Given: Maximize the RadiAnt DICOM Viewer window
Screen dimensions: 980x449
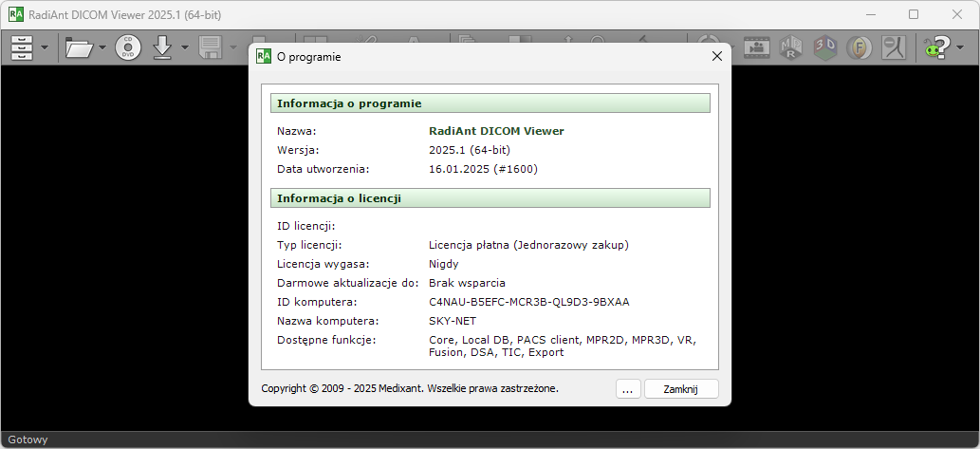Looking at the screenshot, I should [x=914, y=14].
